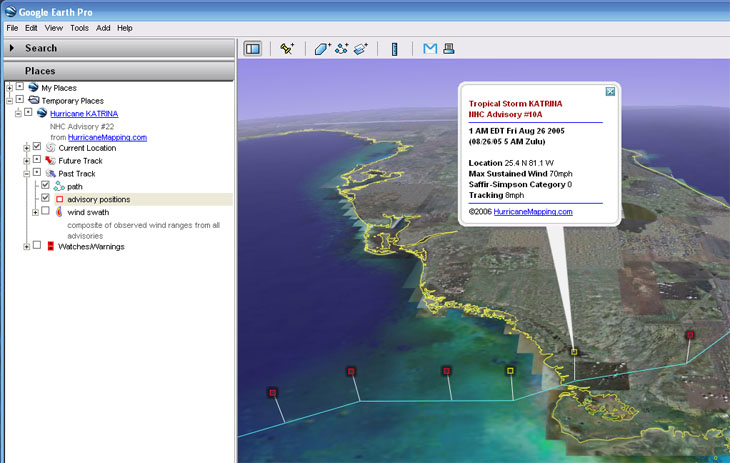Collapse the Past Track tree node
730x463 pixels.
[x=27, y=174]
